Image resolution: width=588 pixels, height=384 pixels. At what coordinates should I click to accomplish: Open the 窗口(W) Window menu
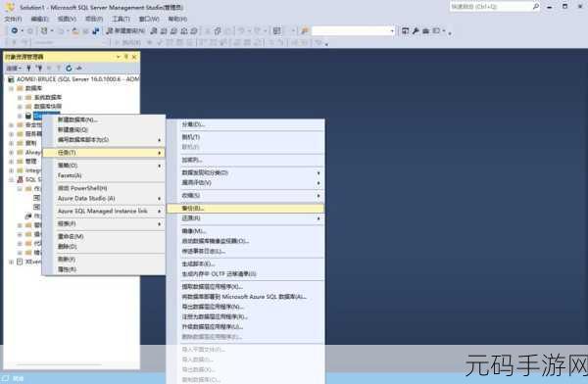click(x=149, y=19)
